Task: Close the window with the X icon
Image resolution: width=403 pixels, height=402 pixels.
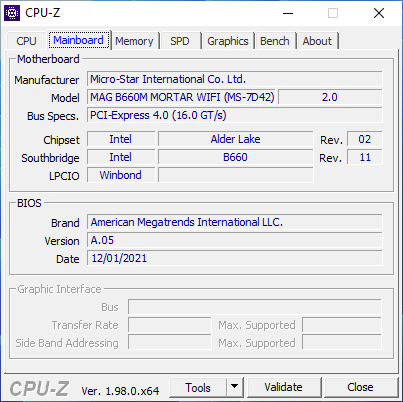Action: tap(379, 13)
